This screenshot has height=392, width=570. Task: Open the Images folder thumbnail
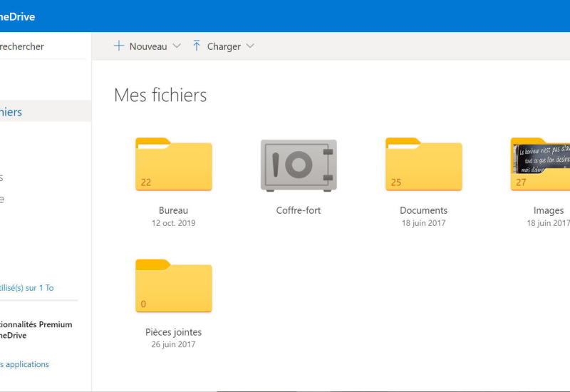(x=541, y=165)
